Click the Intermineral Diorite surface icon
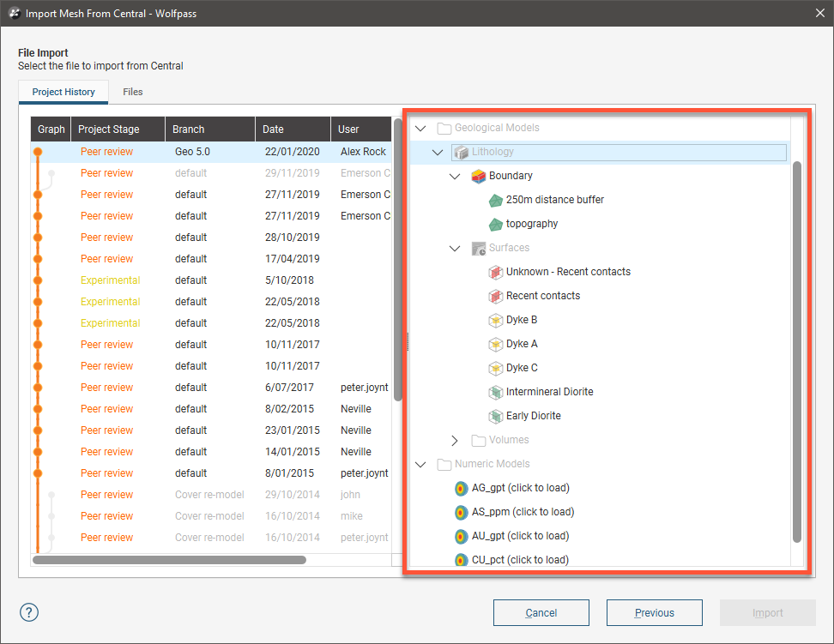Screen dimensions: 834x644 pyautogui.click(x=495, y=392)
